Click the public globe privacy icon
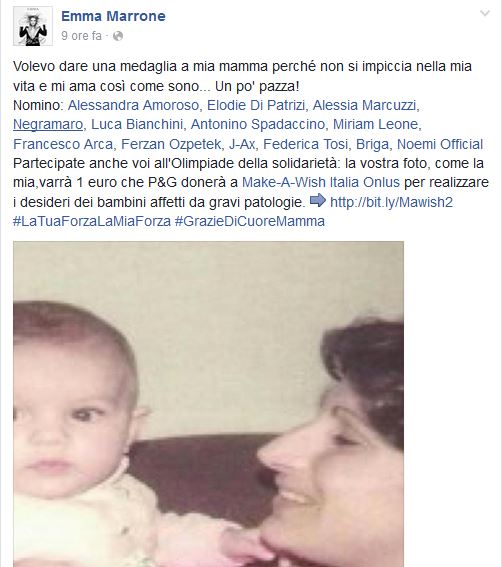Image resolution: width=502 pixels, height=567 pixels. [x=118, y=36]
